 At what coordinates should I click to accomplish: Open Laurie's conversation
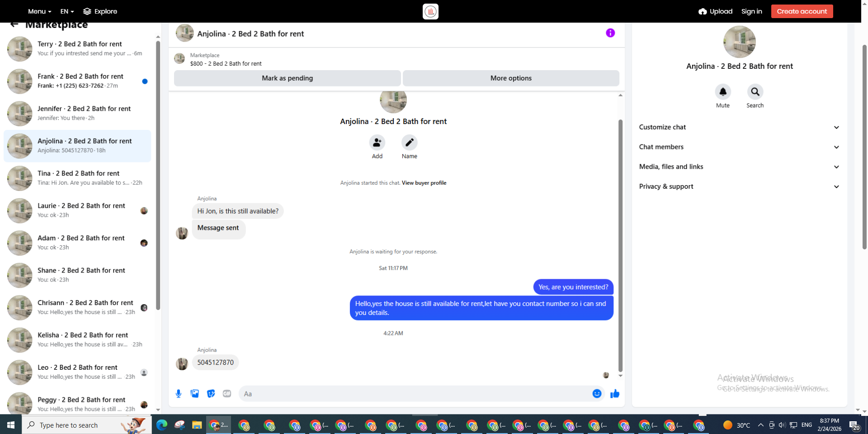point(77,210)
